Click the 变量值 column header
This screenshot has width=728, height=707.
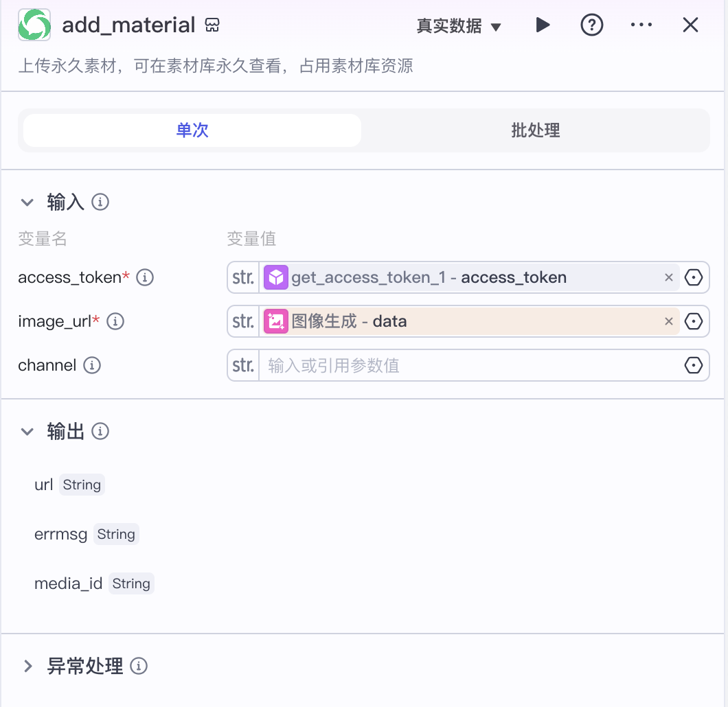tap(251, 239)
